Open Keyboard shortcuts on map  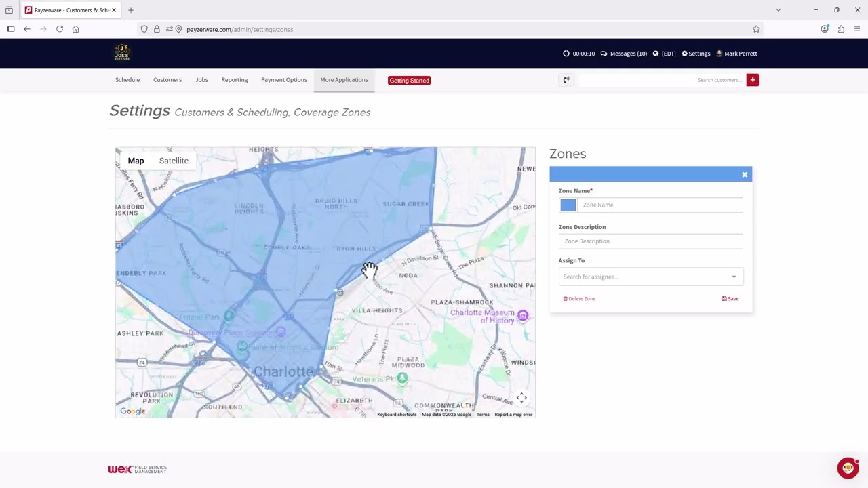coord(397,415)
